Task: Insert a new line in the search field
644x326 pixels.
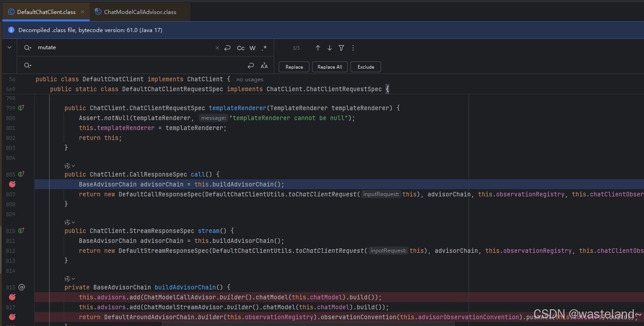Action: click(x=227, y=48)
